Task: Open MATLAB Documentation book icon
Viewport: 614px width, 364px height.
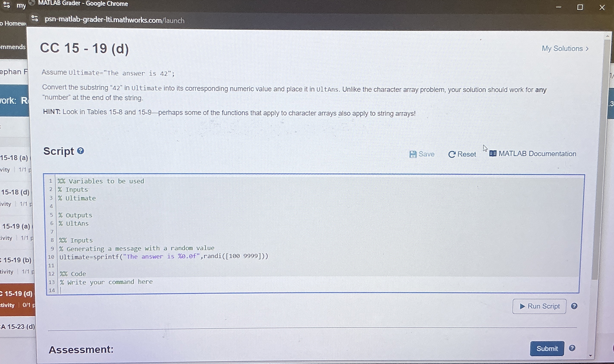Action: [493, 153]
